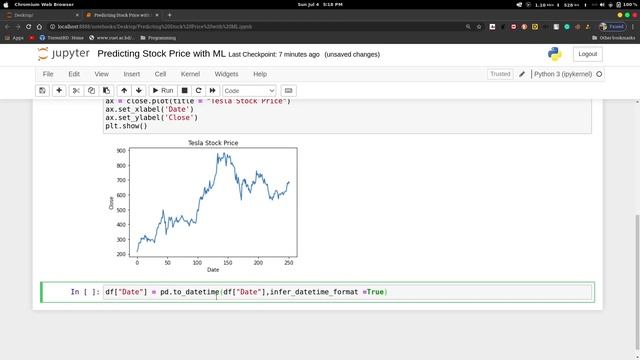Restart the kernel icon
This screenshot has height=360, width=640.
(x=198, y=91)
